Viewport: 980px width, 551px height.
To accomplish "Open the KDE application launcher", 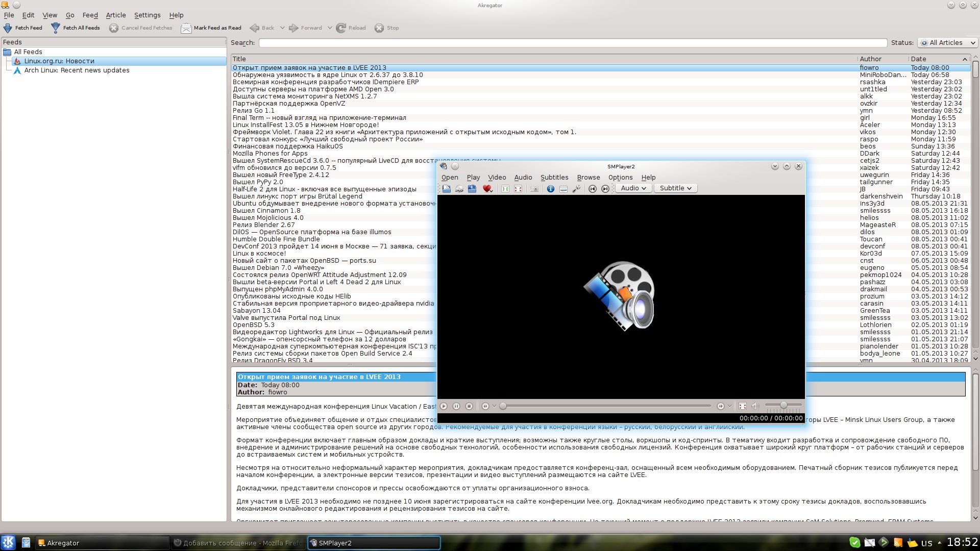I will [8, 542].
